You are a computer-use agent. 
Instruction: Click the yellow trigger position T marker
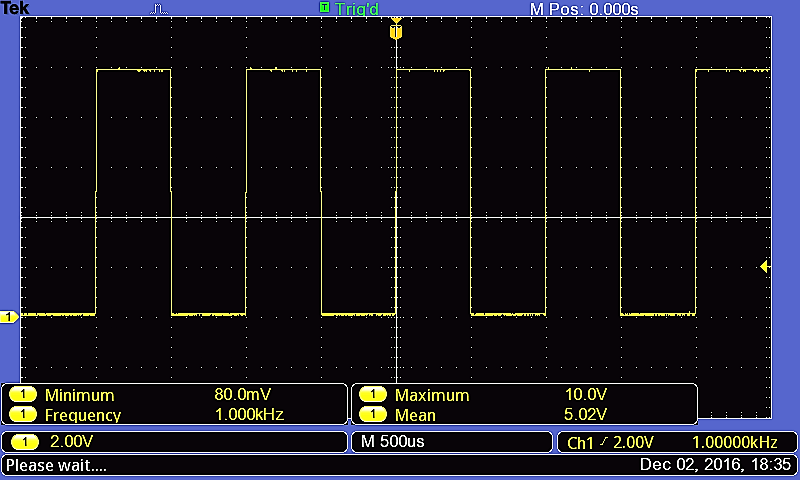point(396,32)
